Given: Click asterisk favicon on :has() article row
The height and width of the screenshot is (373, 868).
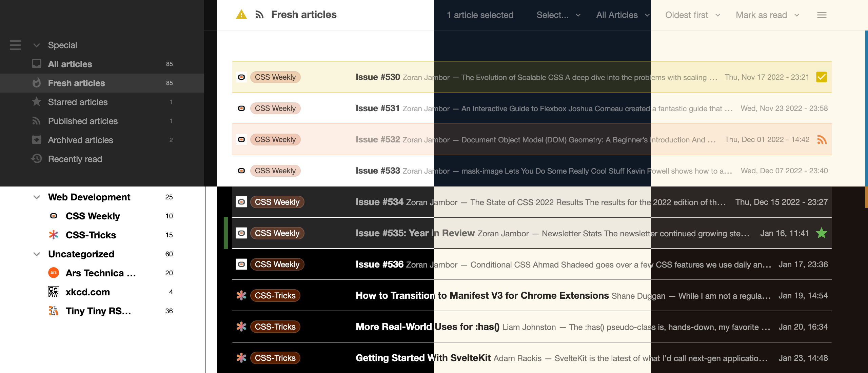Looking at the screenshot, I should (241, 327).
